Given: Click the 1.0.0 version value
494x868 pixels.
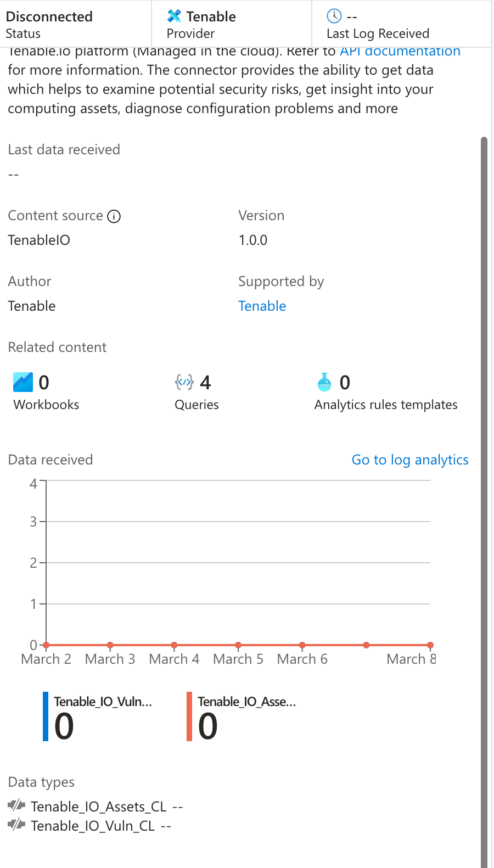Looking at the screenshot, I should coord(253,240).
